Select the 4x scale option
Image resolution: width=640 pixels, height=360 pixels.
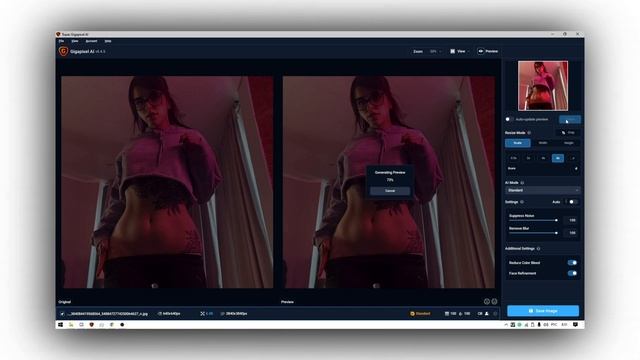[543, 158]
